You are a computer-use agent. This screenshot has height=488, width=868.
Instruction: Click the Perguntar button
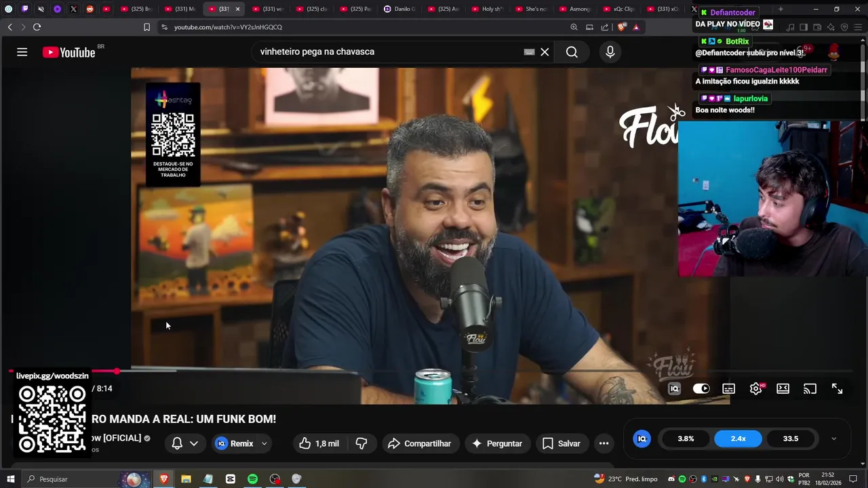(x=497, y=443)
